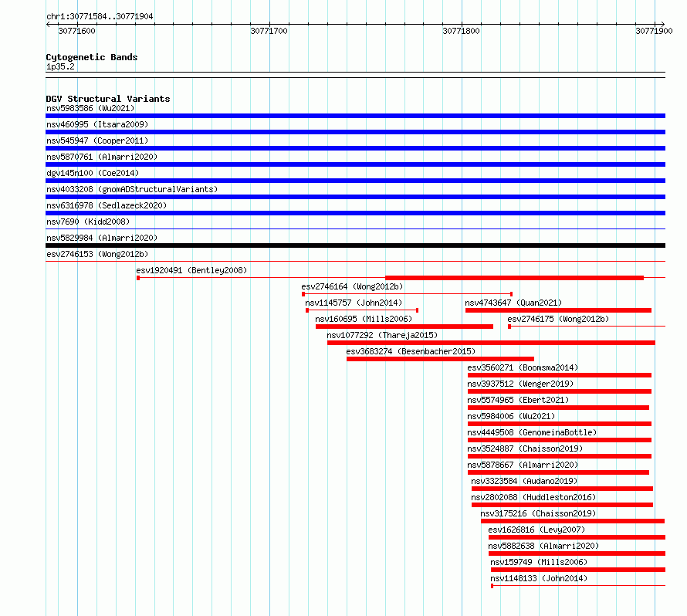Select the nsv1077292 (Thareja2015) label
687x616 pixels.
(x=382, y=335)
